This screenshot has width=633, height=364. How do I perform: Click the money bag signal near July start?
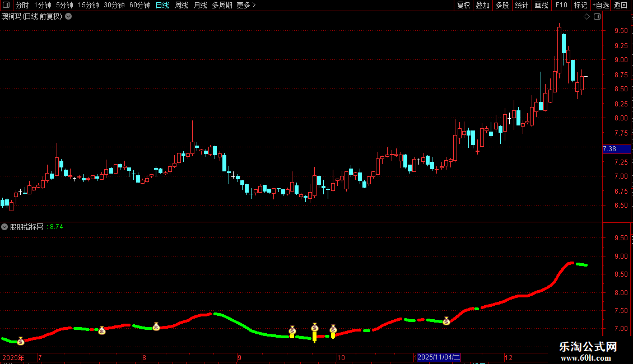(x=21, y=341)
